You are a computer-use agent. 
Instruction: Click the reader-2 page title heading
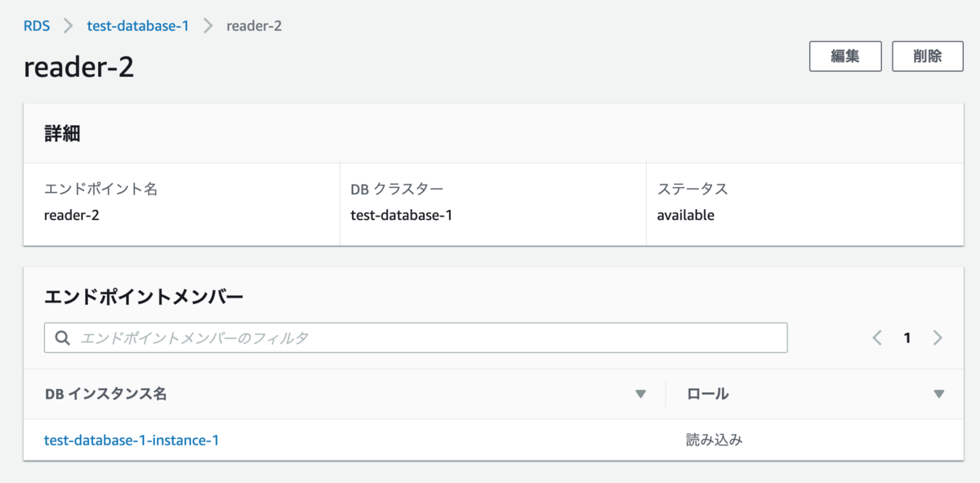(x=79, y=67)
